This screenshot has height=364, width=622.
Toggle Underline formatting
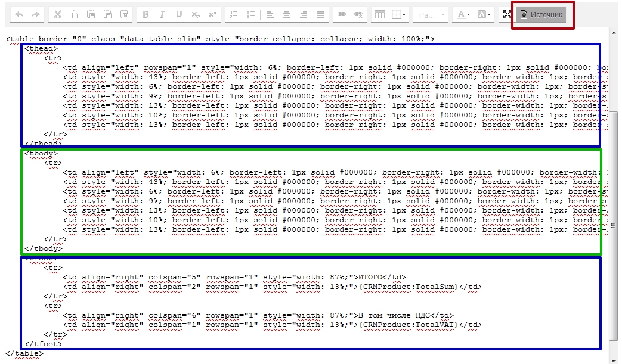179,14
